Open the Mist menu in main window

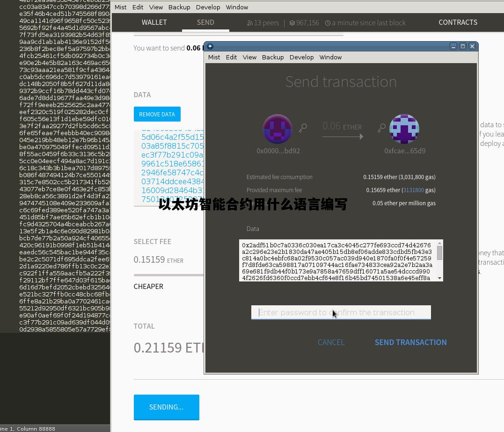(x=121, y=7)
